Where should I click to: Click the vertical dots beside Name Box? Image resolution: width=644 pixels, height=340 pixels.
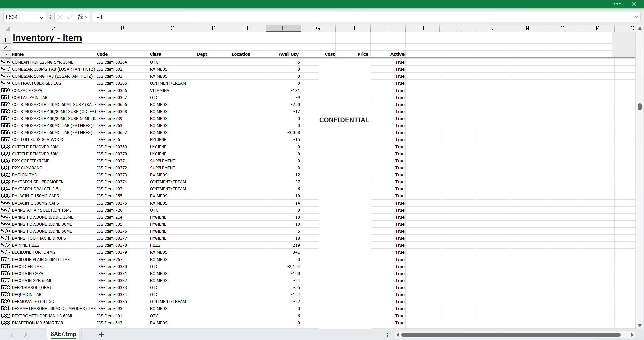tap(50, 17)
